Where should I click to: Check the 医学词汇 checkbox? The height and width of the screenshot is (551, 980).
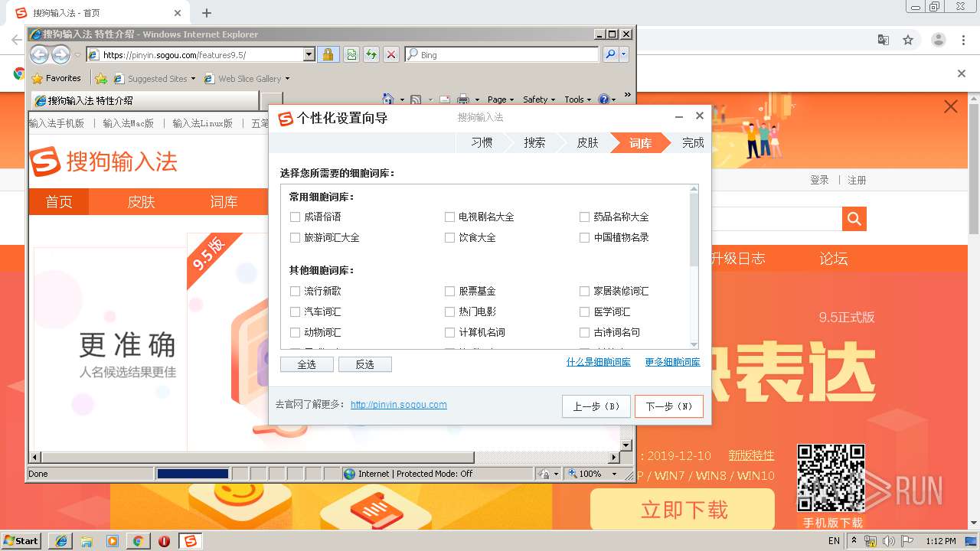tap(585, 312)
